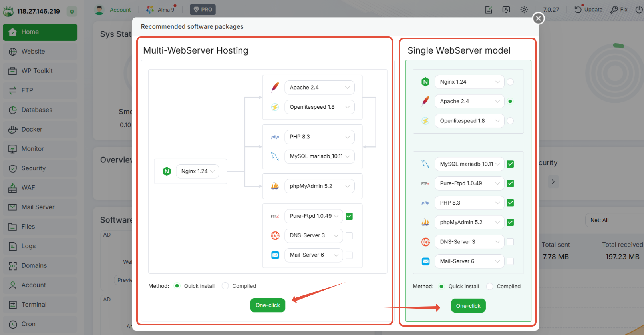The height and width of the screenshot is (335, 644).
Task: Open phpMyAdmin 5.2 dropdown in Multi-WebServer Hosting
Action: pyautogui.click(x=320, y=186)
